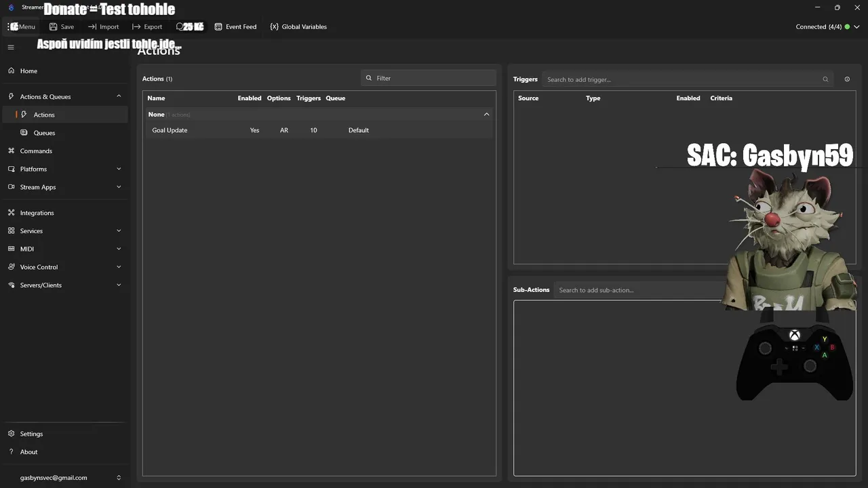
Task: Click the Export toolbar button
Action: [x=147, y=26]
